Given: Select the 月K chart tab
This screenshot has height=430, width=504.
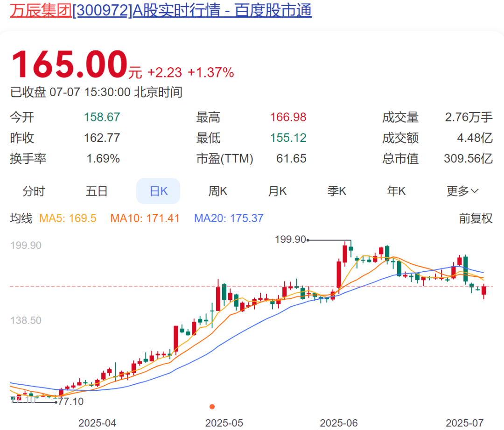Looking at the screenshot, I should click(x=277, y=191).
